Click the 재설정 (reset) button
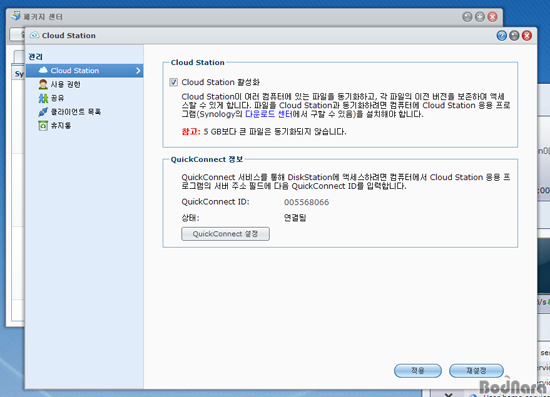550x397 pixels. tap(476, 370)
